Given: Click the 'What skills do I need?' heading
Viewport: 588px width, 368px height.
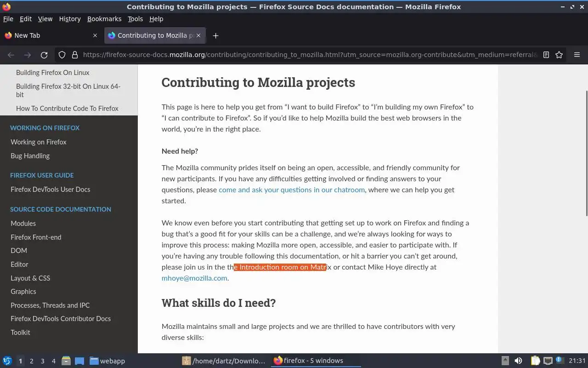Looking at the screenshot, I should click(x=219, y=303).
